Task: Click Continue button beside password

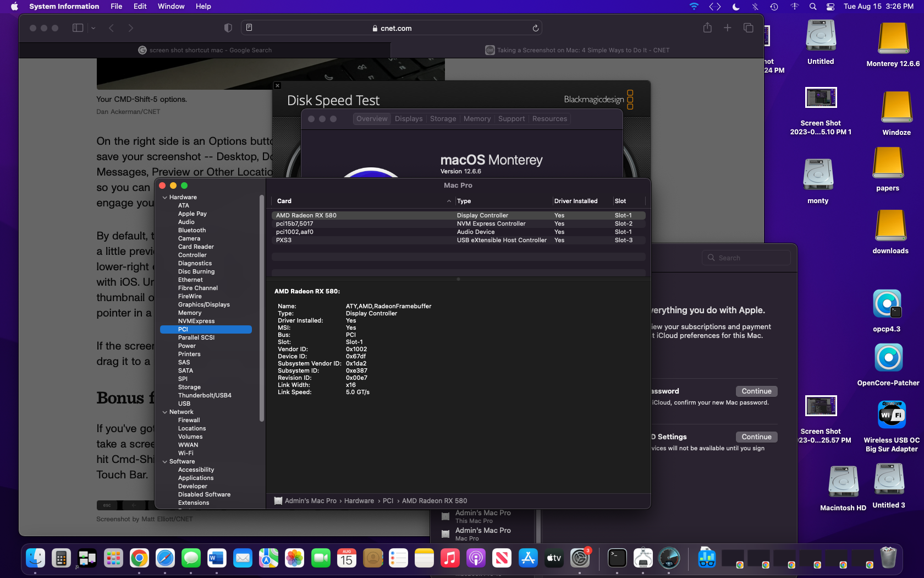Action: [x=756, y=391]
